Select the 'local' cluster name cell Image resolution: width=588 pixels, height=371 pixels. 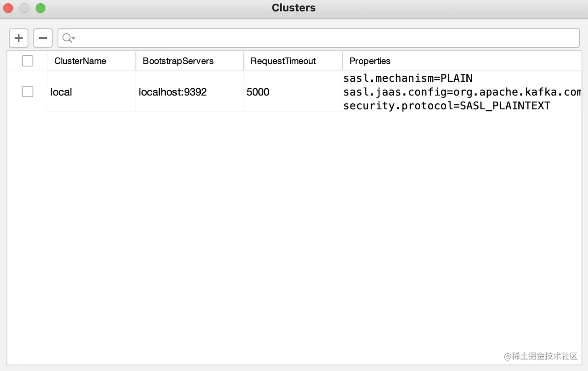(x=61, y=92)
